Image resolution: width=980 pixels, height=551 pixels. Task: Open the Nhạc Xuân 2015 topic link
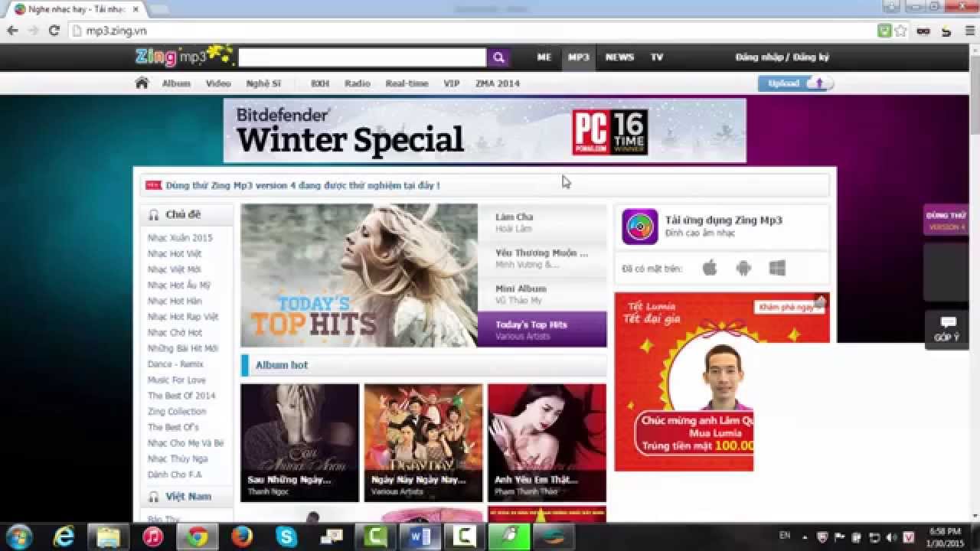point(180,238)
